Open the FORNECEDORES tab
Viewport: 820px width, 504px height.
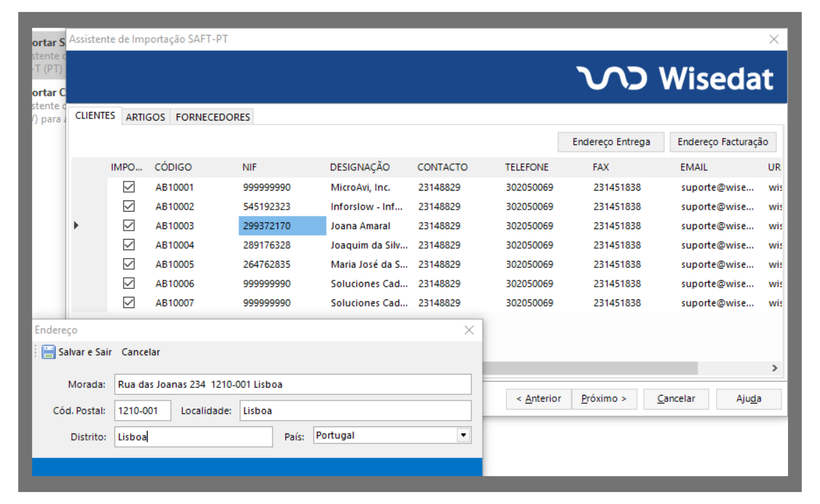(212, 117)
